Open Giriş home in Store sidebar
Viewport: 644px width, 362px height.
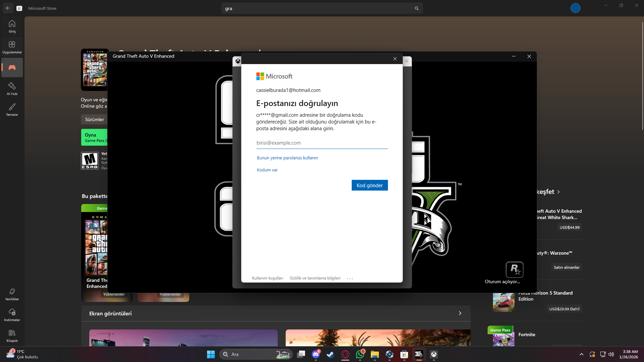(x=12, y=26)
